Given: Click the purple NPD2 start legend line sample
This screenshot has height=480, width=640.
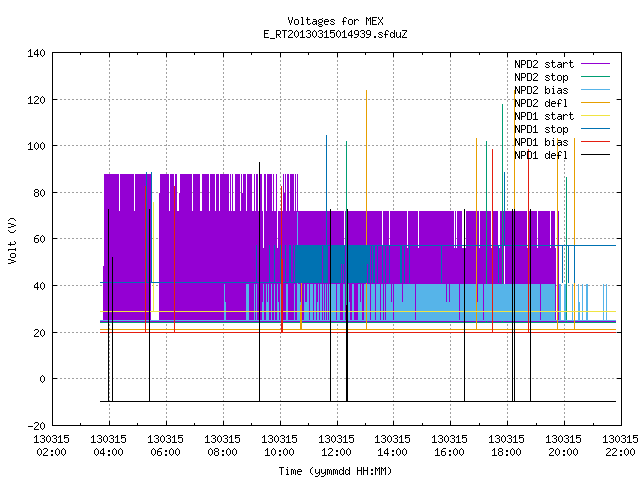Looking at the screenshot, I should (596, 64).
